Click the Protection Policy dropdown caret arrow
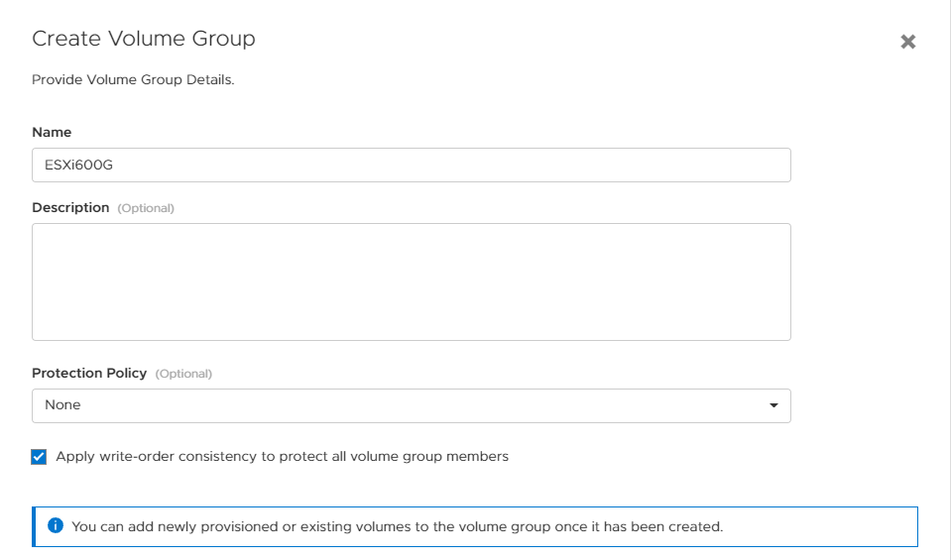The width and height of the screenshot is (951, 560). tap(773, 405)
